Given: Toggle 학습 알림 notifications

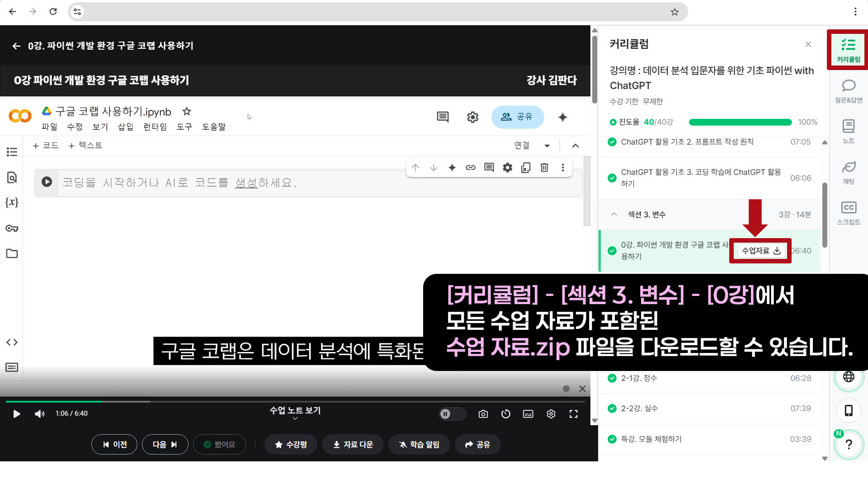Looking at the screenshot, I should [x=419, y=445].
